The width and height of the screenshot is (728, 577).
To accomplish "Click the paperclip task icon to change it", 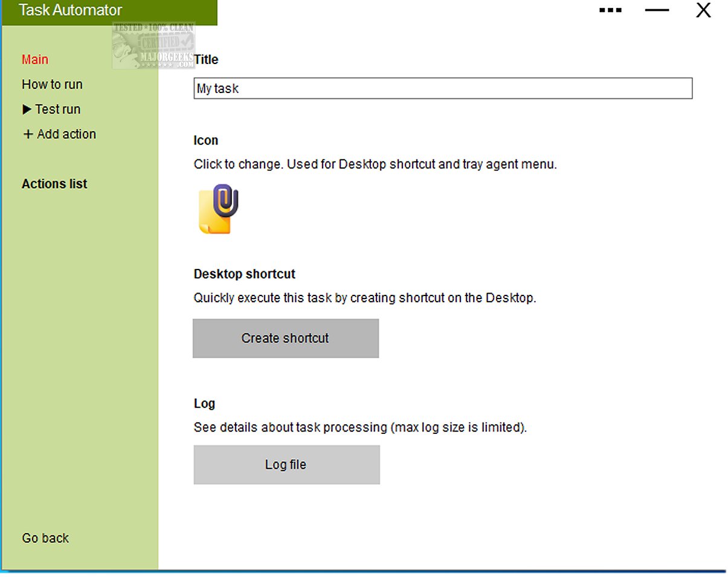I will coord(216,208).
